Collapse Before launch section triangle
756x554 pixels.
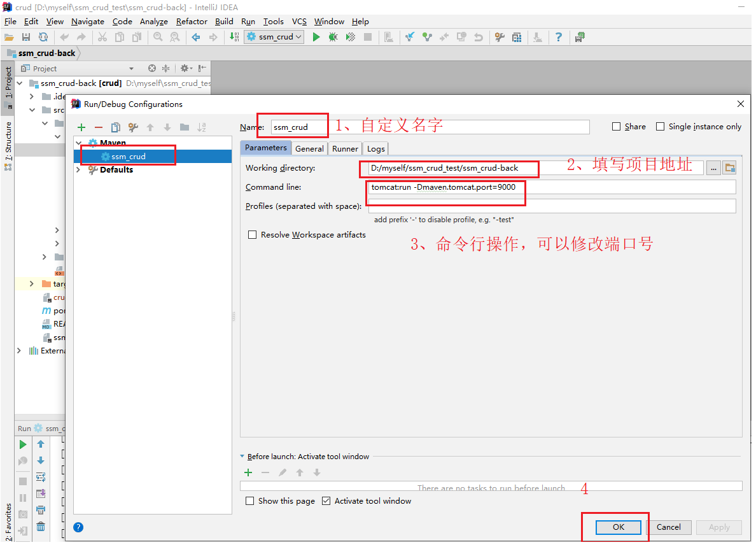point(242,457)
